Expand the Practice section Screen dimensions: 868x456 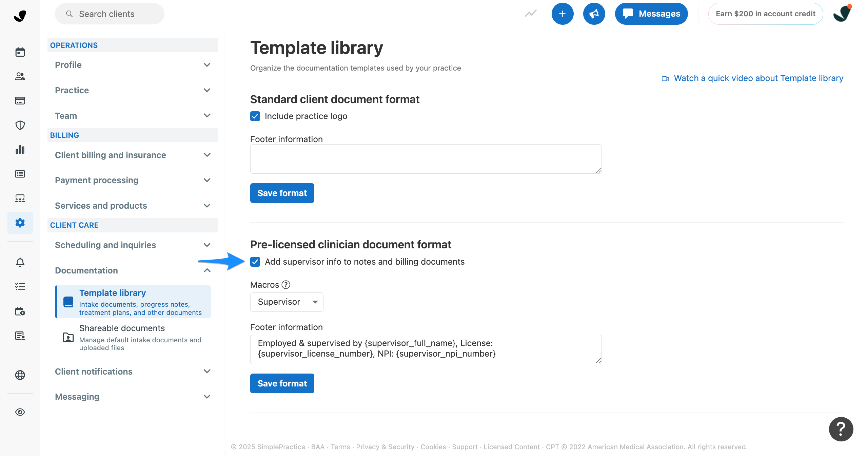(x=133, y=90)
